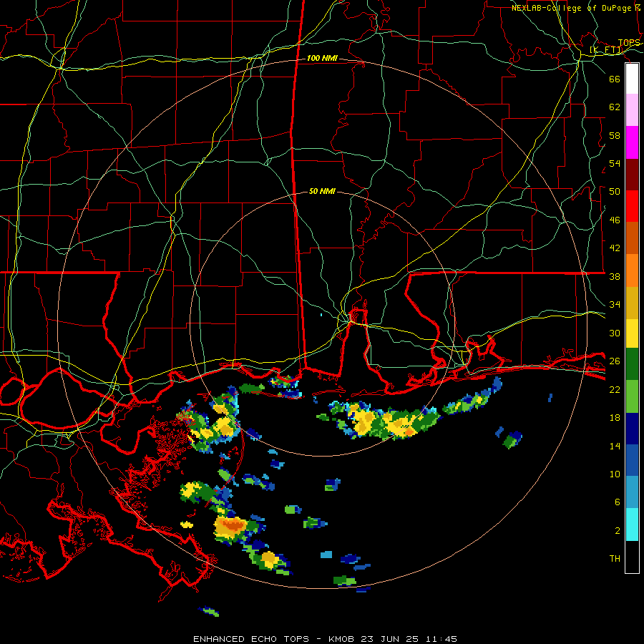The width and height of the screenshot is (644, 644).
Task: Click the black TH threshold legend swatch
Action: (x=632, y=557)
